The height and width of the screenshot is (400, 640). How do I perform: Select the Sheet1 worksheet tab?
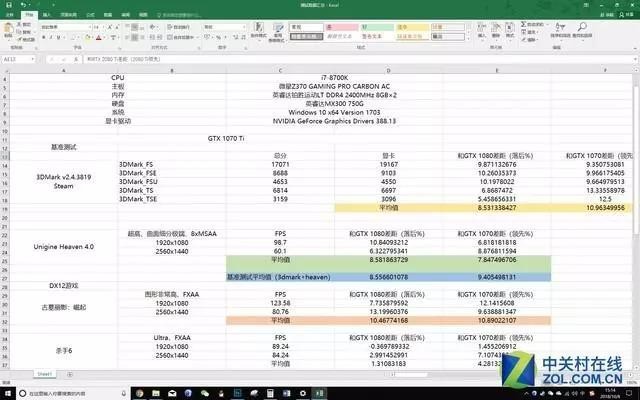(x=44, y=374)
